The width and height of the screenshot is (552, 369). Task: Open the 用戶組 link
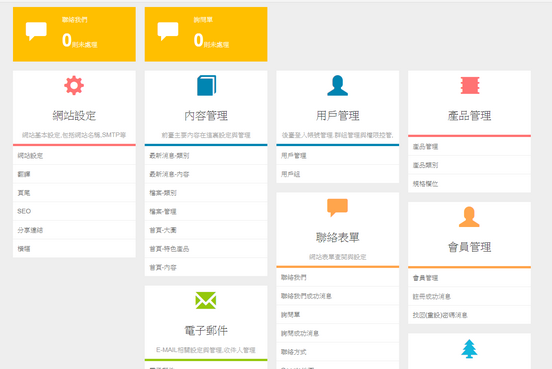[x=290, y=174]
